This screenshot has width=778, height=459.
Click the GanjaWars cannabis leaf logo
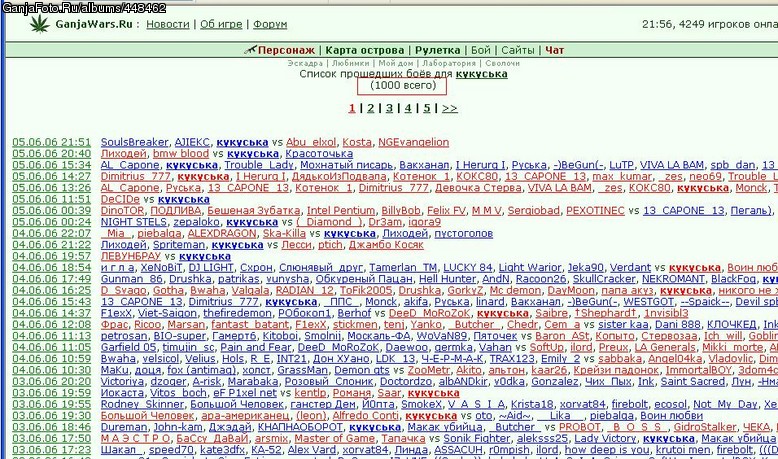(40, 23)
